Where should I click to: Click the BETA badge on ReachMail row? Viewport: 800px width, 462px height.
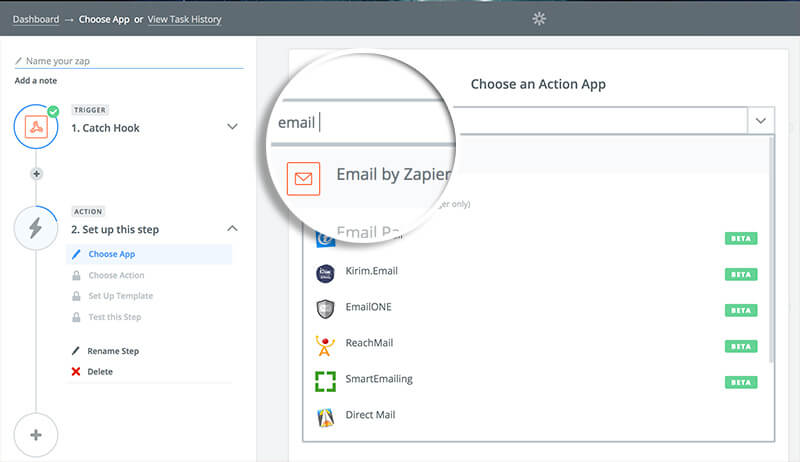741,346
